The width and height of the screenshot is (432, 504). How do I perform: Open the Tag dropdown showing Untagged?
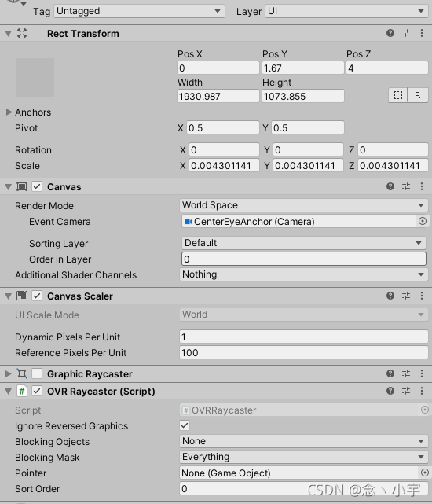coord(139,11)
